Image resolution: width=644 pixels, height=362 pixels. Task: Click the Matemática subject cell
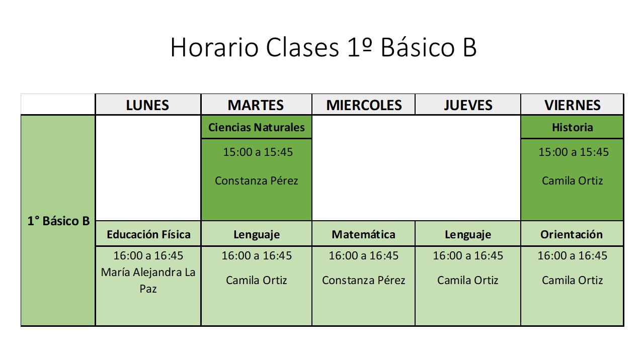(x=363, y=234)
